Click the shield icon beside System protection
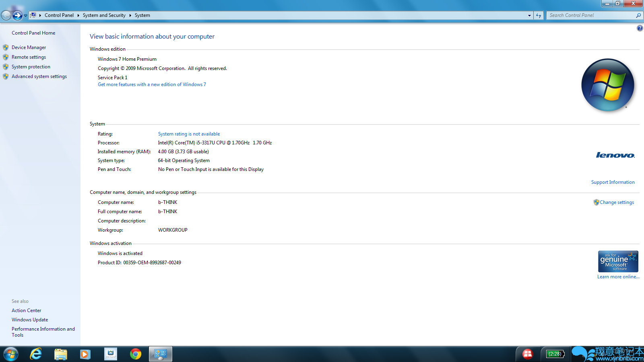The image size is (644, 362). click(6, 67)
